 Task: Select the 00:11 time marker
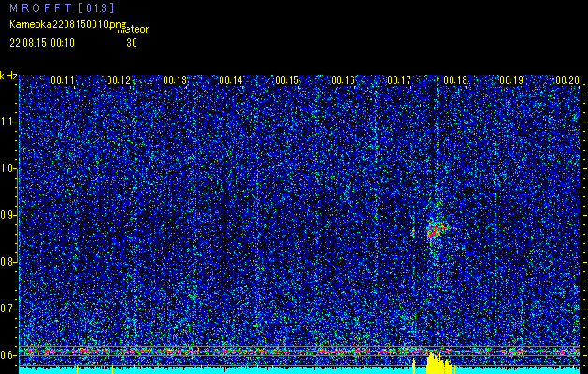pos(63,79)
